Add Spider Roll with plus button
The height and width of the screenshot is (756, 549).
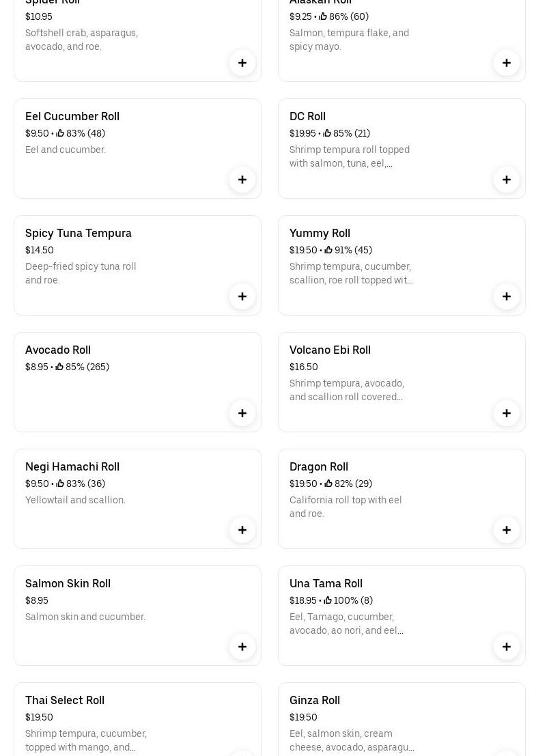[242, 63]
